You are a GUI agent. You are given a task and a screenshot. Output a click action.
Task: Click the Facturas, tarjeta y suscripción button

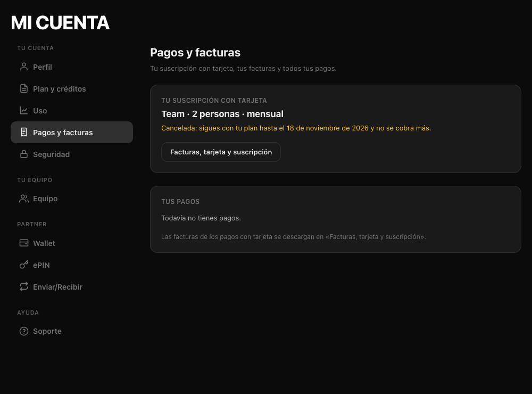pyautogui.click(x=221, y=152)
